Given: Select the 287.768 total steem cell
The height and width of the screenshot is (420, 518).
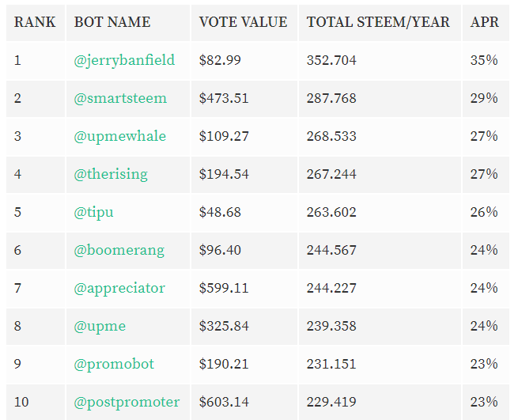Looking at the screenshot, I should click(x=331, y=98).
